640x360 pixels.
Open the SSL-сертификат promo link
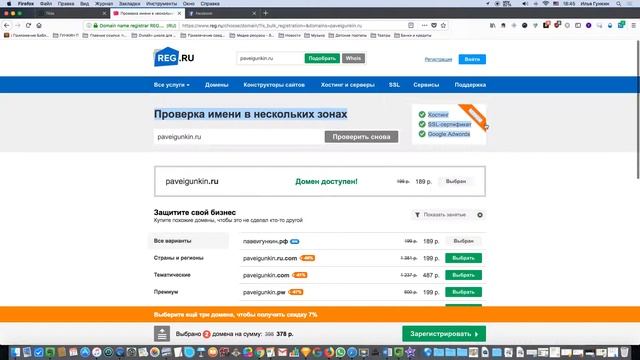click(449, 124)
